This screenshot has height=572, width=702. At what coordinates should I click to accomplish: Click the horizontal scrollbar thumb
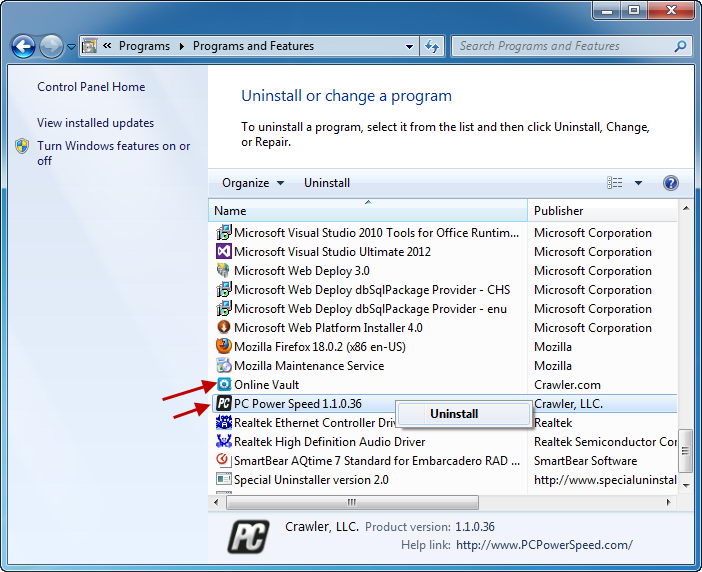click(x=352, y=502)
